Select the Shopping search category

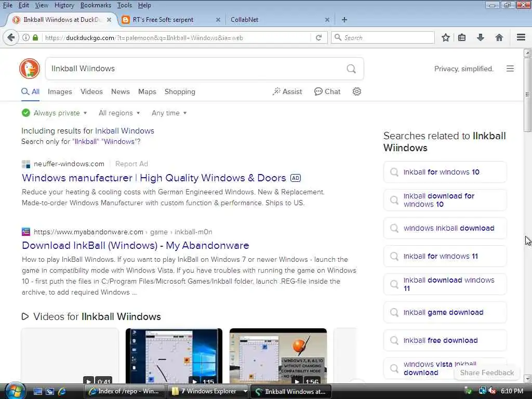180,91
